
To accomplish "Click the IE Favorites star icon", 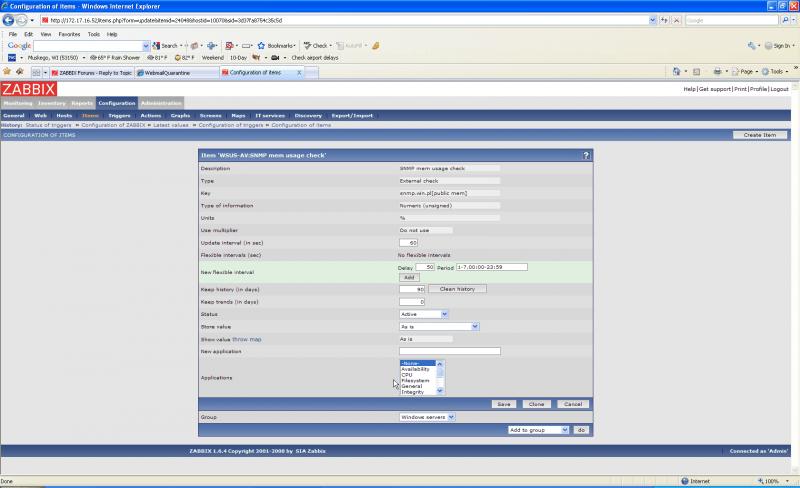I will 7,72.
